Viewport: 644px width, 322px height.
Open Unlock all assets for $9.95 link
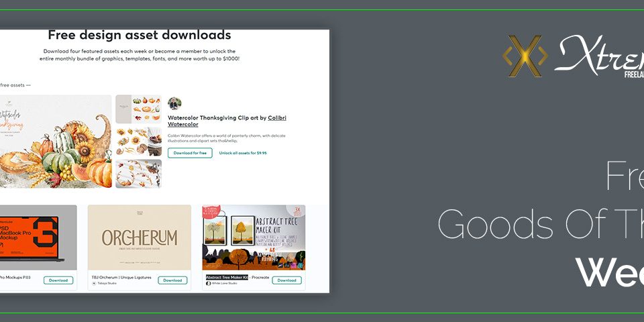(x=243, y=153)
